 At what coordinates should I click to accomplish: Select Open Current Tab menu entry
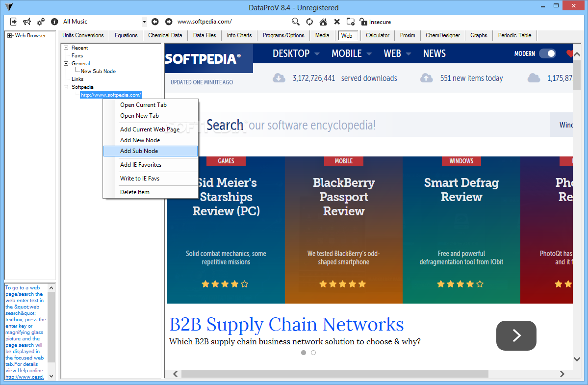[151, 105]
